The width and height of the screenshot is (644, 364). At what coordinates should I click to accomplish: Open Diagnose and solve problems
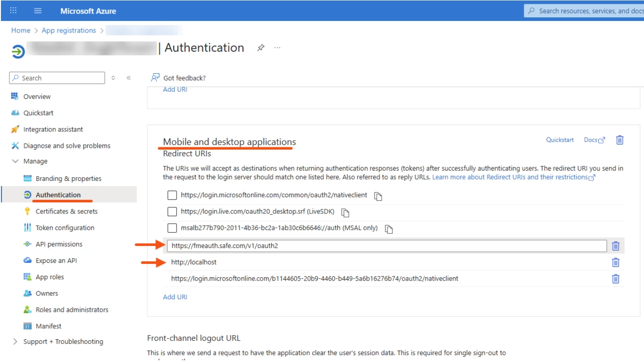[67, 145]
